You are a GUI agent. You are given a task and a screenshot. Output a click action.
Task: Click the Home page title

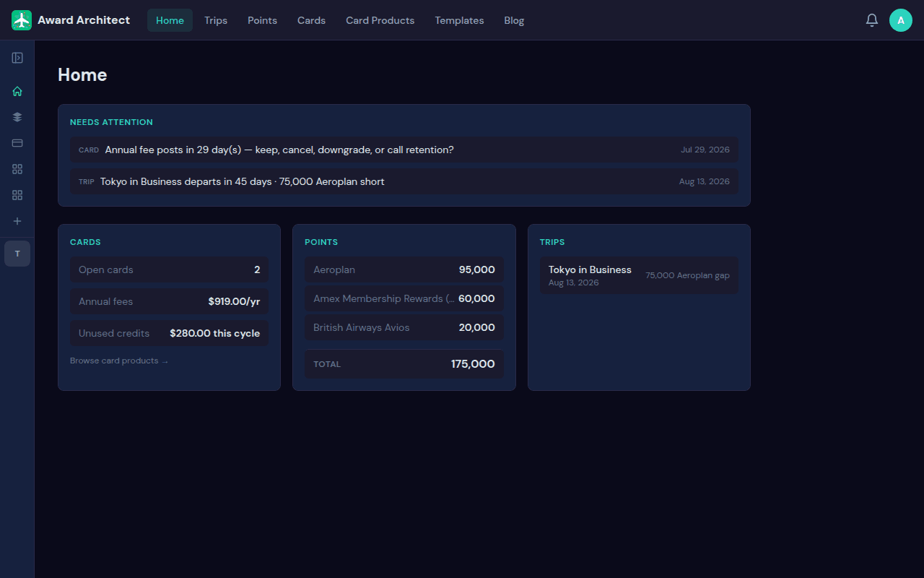point(82,75)
